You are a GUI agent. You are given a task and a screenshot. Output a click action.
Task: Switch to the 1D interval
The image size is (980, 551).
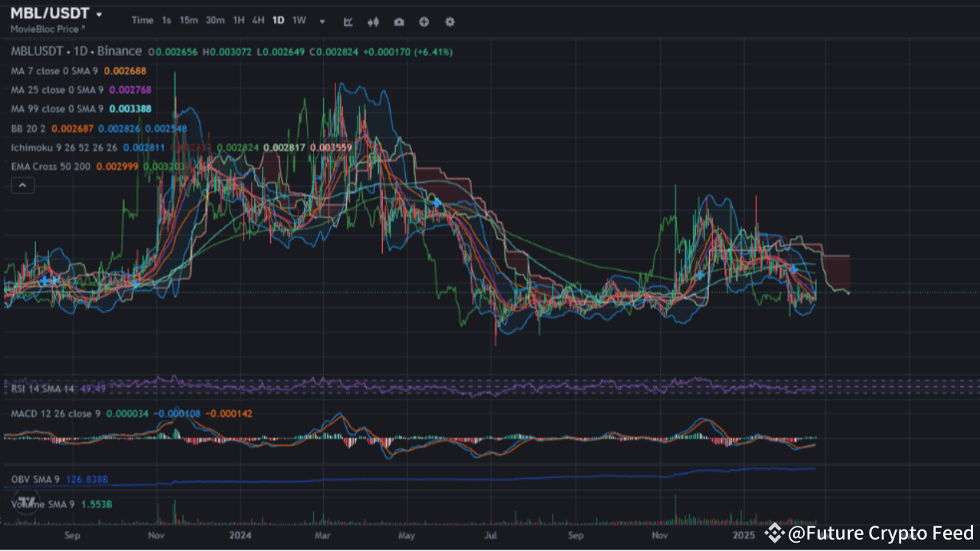click(278, 21)
